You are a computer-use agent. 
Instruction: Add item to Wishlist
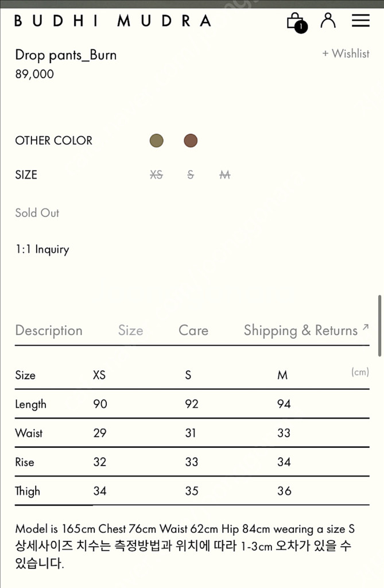pos(346,53)
